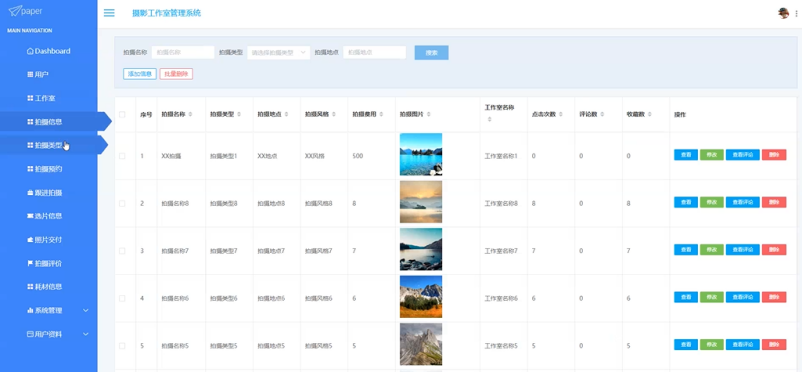Tick the checkbox for row 4 拍摄名称6
This screenshot has height=372, width=803.
pos(122,298)
